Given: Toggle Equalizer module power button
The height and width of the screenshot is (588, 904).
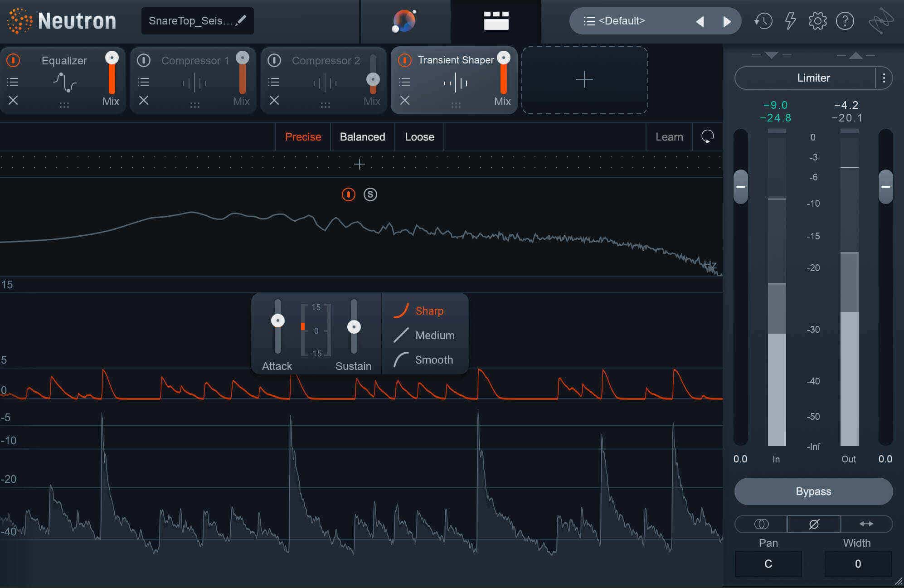Looking at the screenshot, I should [x=13, y=60].
